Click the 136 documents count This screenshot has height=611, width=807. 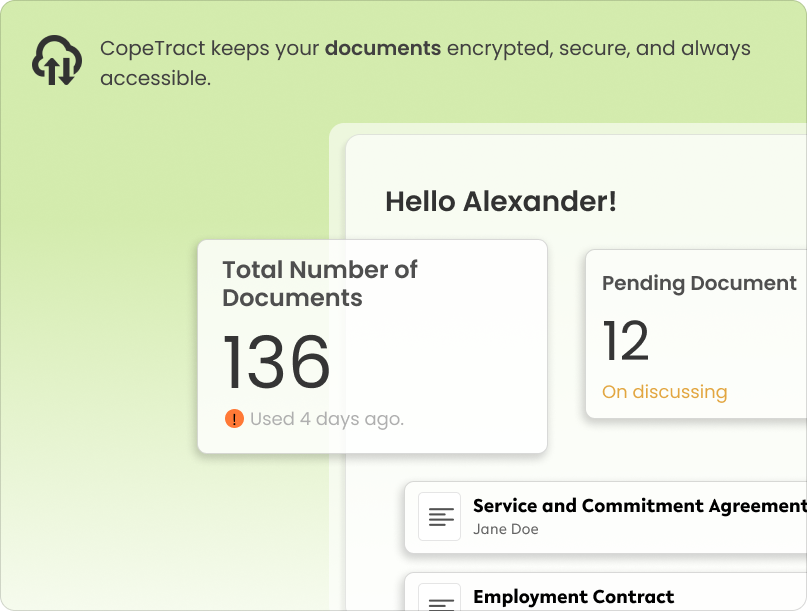(276, 362)
